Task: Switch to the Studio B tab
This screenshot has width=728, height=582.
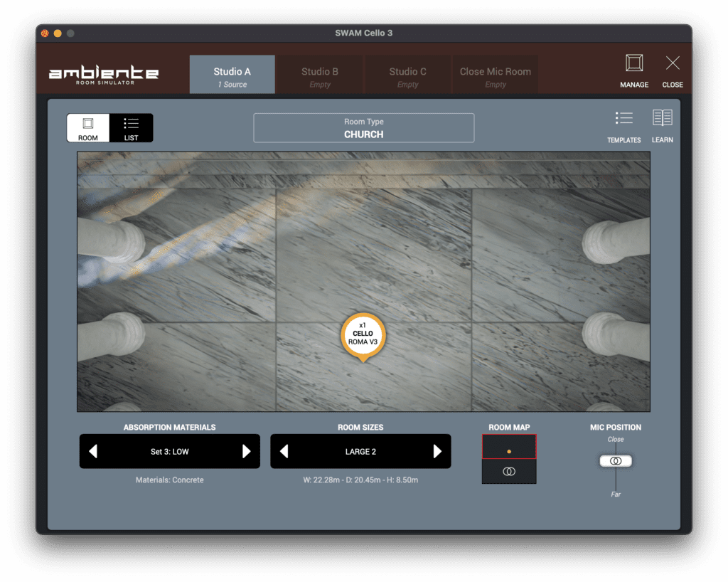Action: (x=318, y=74)
